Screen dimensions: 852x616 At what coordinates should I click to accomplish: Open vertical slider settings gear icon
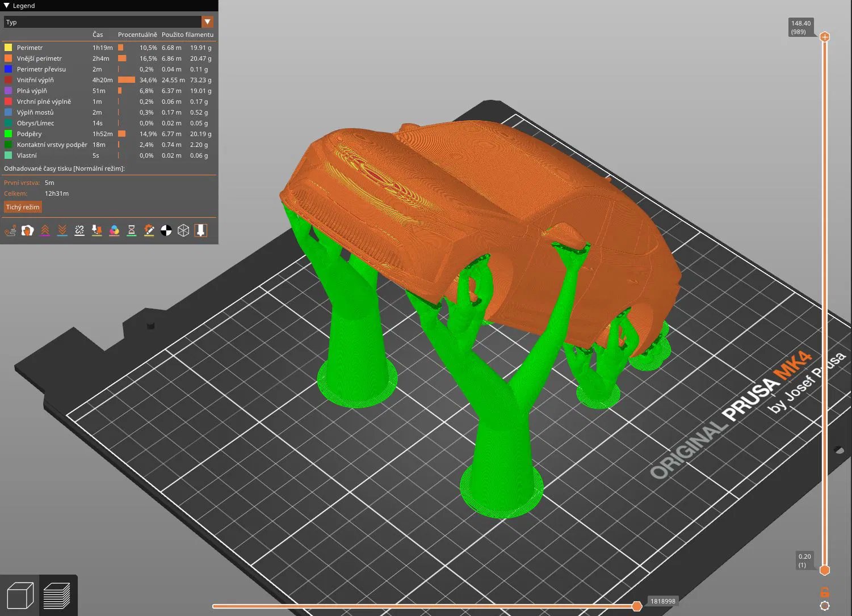point(825,606)
